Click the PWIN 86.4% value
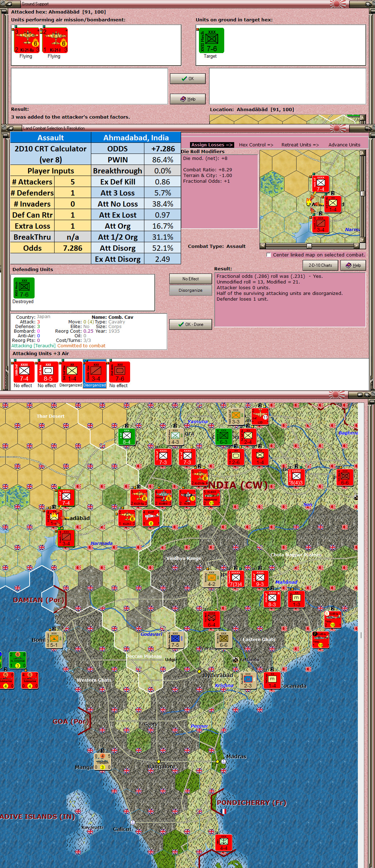The height and width of the screenshot is (868, 375). pyautogui.click(x=163, y=160)
